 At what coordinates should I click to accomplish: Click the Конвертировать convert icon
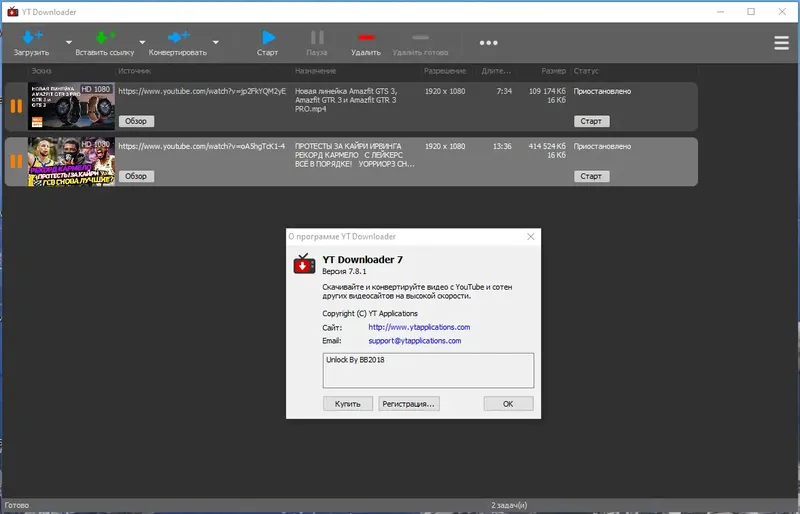coord(178,37)
